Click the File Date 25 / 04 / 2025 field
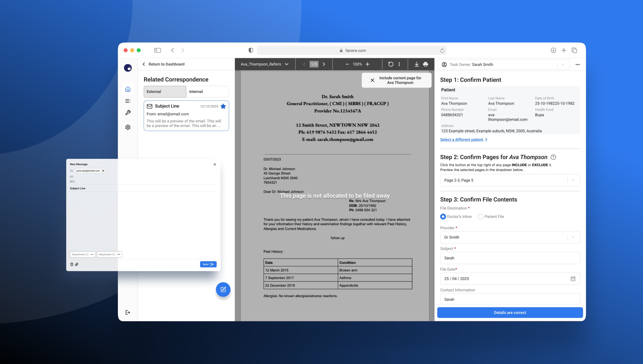The width and height of the screenshot is (643, 364). 510,279
